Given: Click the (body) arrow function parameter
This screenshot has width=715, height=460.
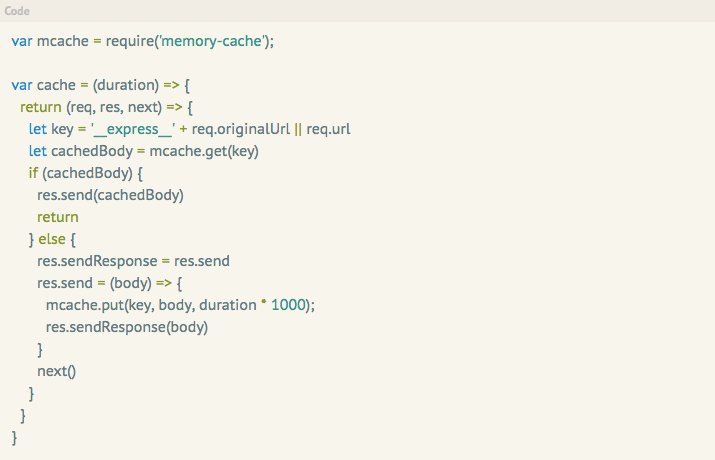Looking at the screenshot, I should coord(130,283).
